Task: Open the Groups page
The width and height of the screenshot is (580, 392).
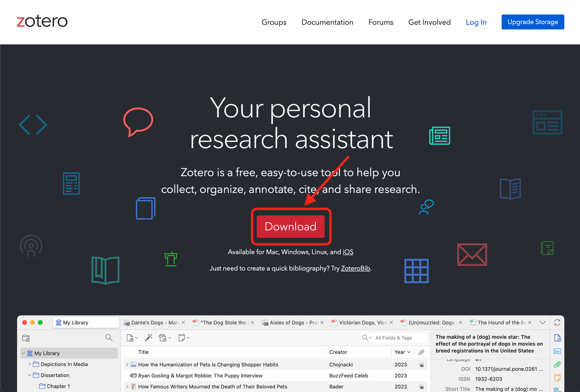Action: [274, 22]
